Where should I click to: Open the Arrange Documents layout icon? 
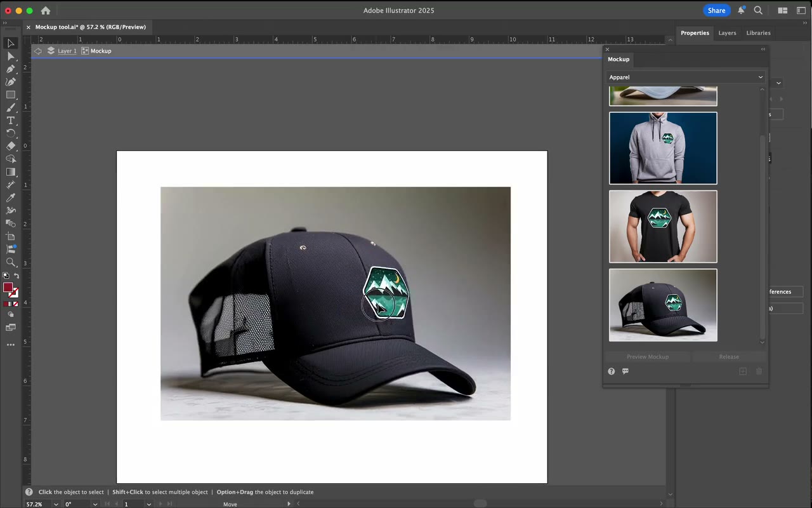(783, 10)
